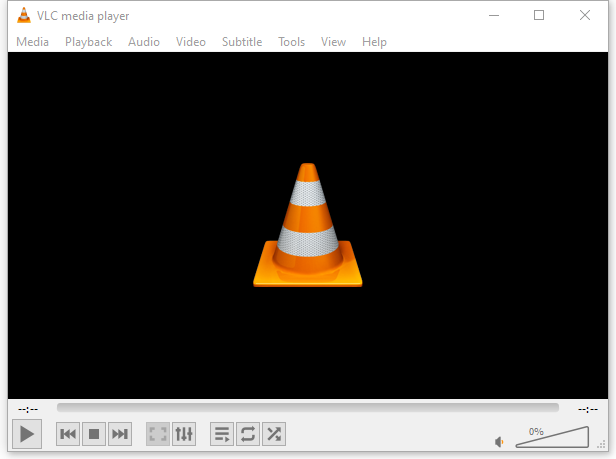616x459 pixels.
Task: Minimize the VLC media player window
Action: coord(494,15)
